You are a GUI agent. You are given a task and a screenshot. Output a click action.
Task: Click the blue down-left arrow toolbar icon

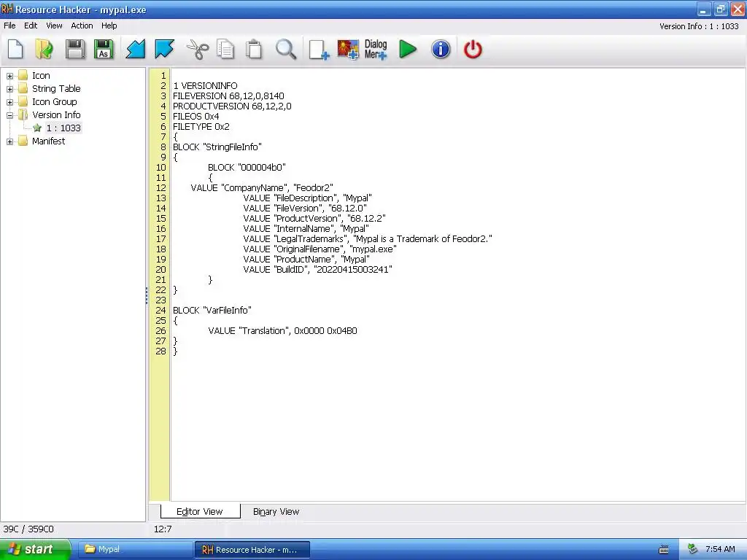tap(135, 49)
